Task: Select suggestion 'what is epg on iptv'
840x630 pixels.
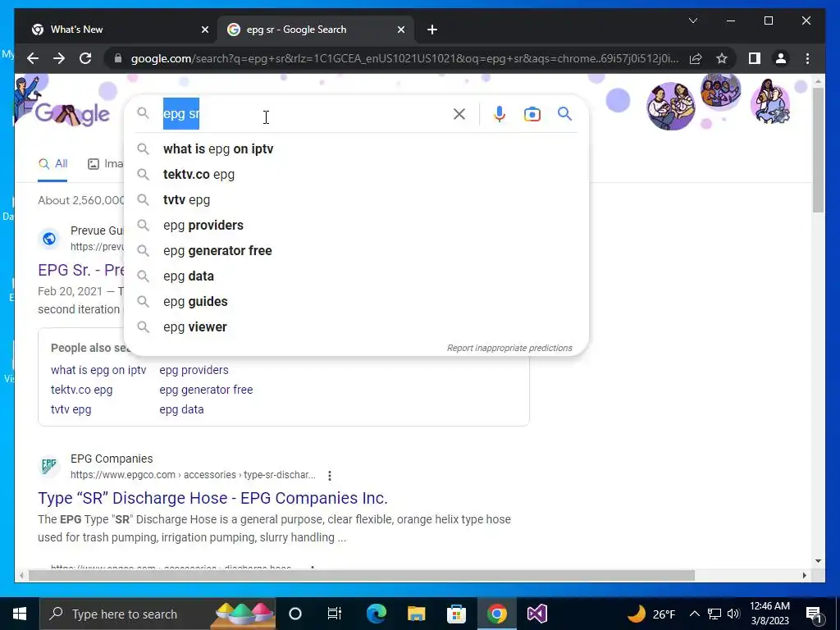Action: click(356, 149)
